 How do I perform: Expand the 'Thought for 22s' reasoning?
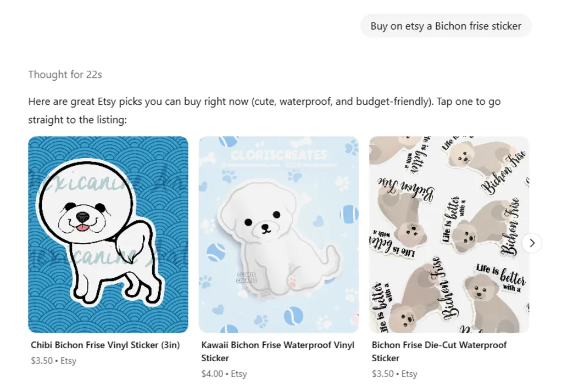click(65, 75)
